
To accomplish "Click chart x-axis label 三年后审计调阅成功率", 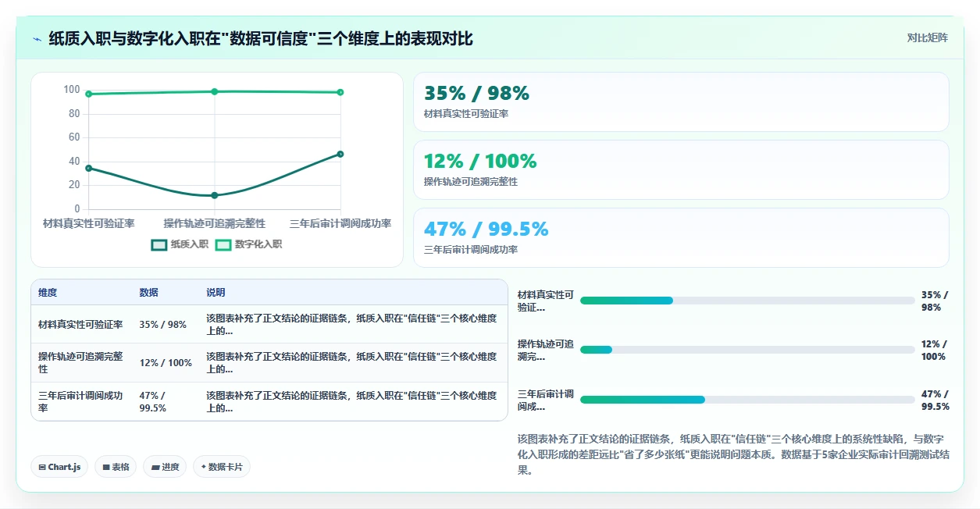I will [x=340, y=223].
